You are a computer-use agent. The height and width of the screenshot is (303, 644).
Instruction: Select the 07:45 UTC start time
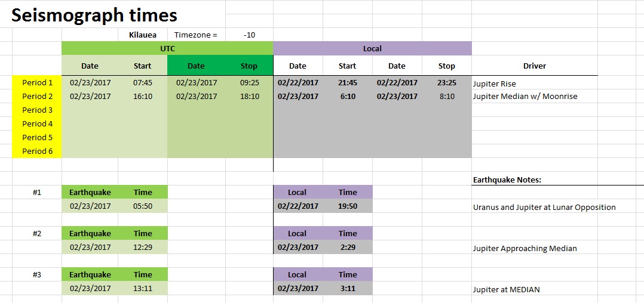click(x=143, y=82)
